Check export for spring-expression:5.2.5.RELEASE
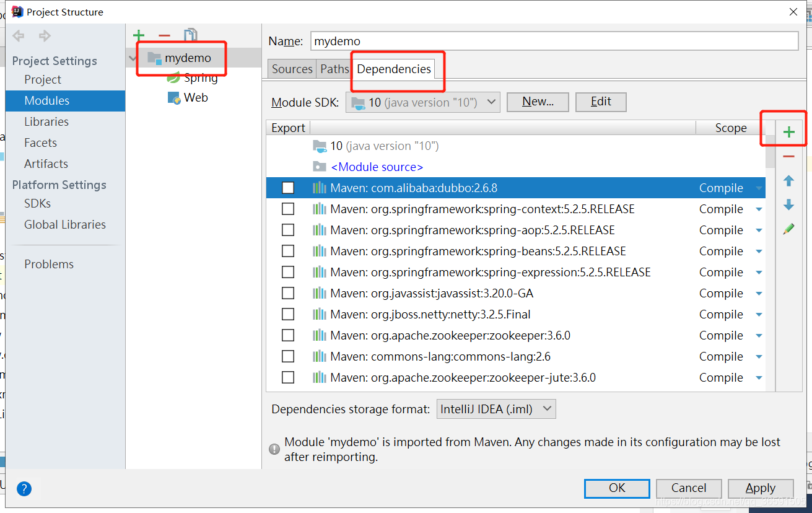Viewport: 812px width, 513px height. click(x=288, y=272)
